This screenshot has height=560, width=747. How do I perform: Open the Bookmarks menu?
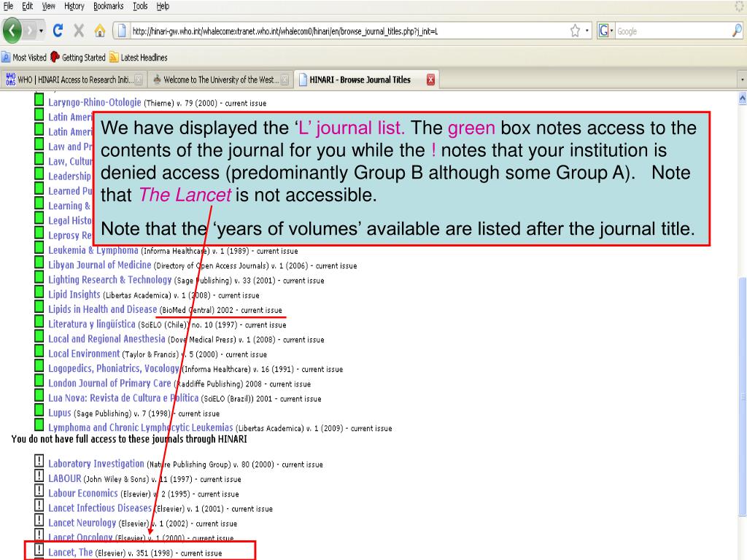pyautogui.click(x=108, y=6)
